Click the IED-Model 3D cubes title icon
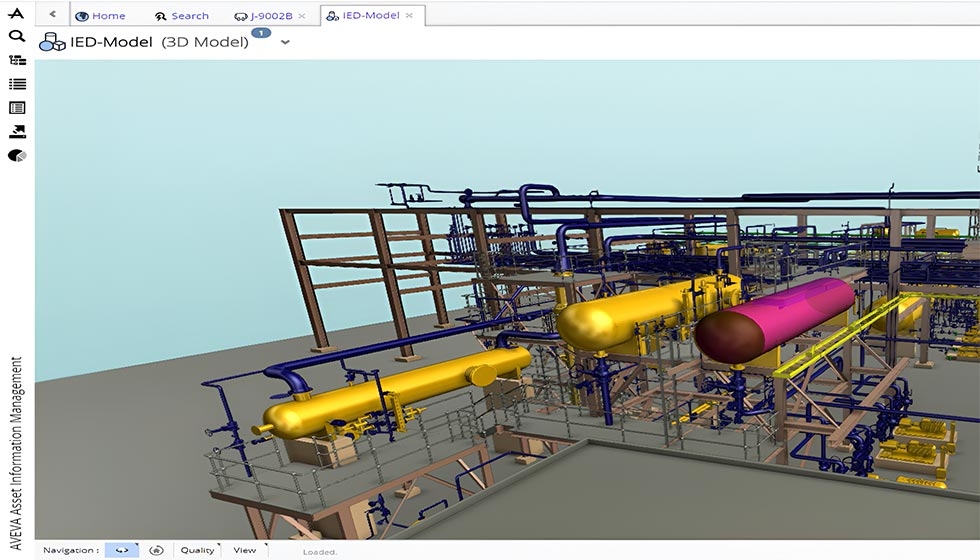The width and height of the screenshot is (980, 560). [x=52, y=43]
